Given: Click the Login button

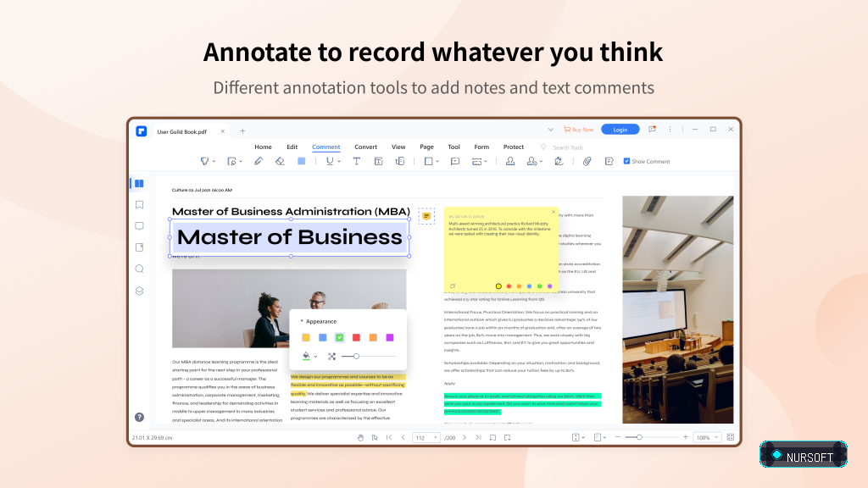Looking at the screenshot, I should pos(620,130).
